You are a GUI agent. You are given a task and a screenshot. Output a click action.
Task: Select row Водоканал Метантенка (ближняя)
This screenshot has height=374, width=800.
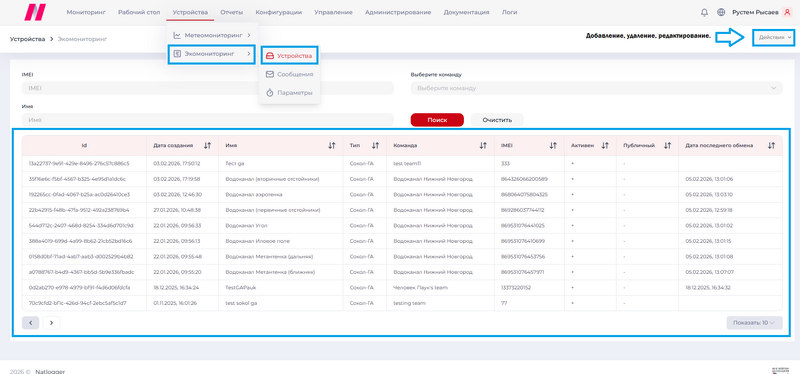click(x=402, y=272)
